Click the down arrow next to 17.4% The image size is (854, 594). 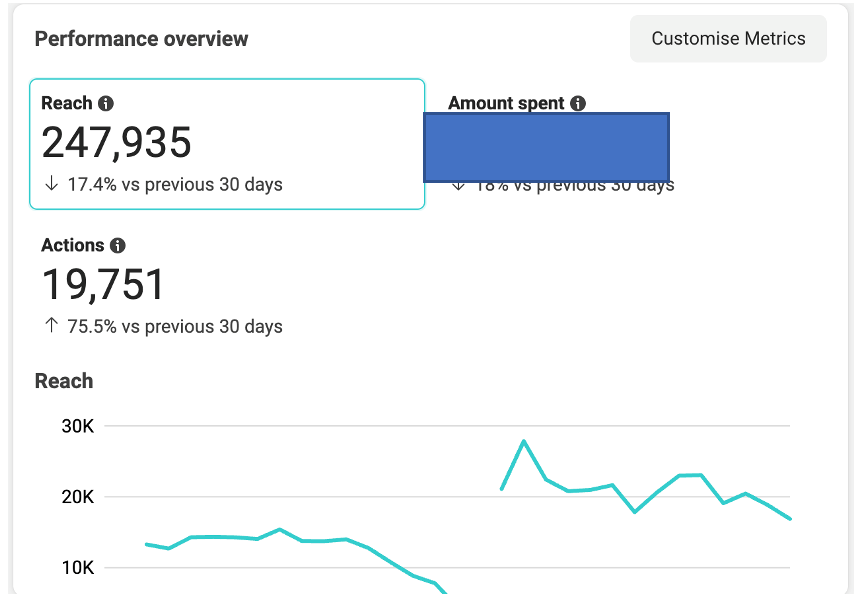pyautogui.click(x=51, y=183)
